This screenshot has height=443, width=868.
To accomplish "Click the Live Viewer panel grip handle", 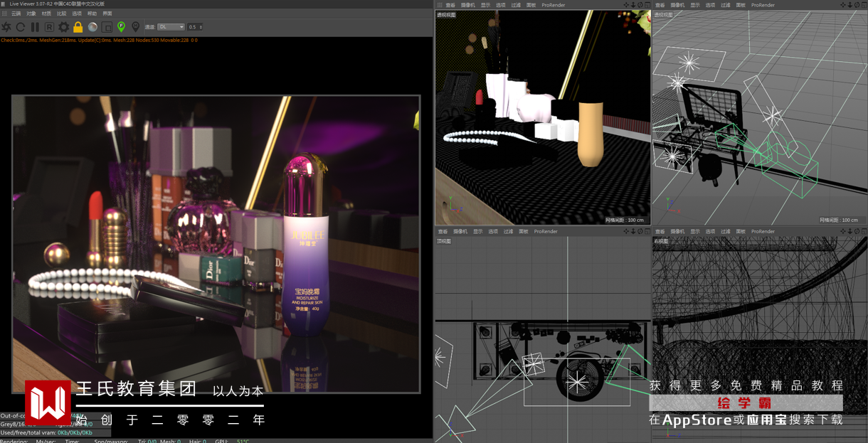I will click(x=4, y=14).
